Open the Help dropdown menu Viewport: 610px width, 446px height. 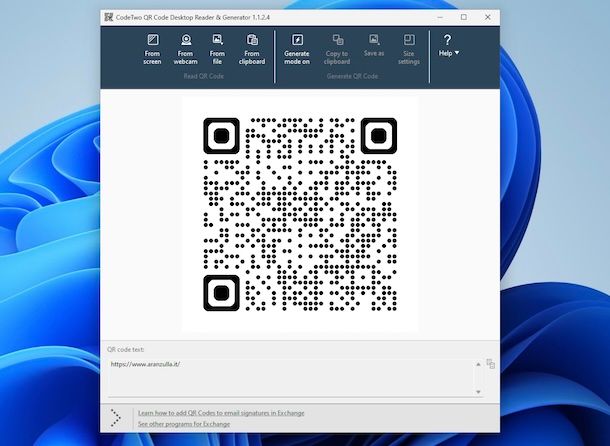[x=449, y=46]
